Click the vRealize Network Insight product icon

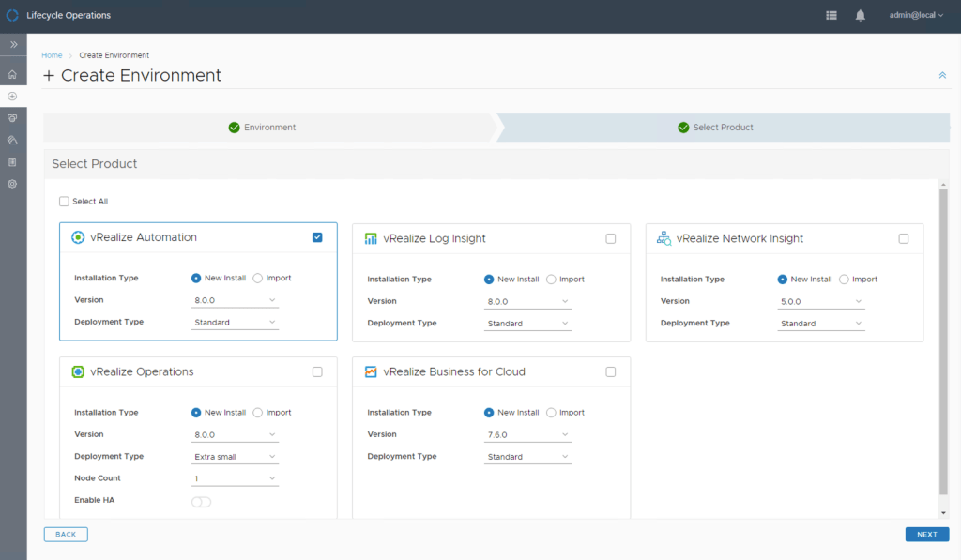[664, 238]
